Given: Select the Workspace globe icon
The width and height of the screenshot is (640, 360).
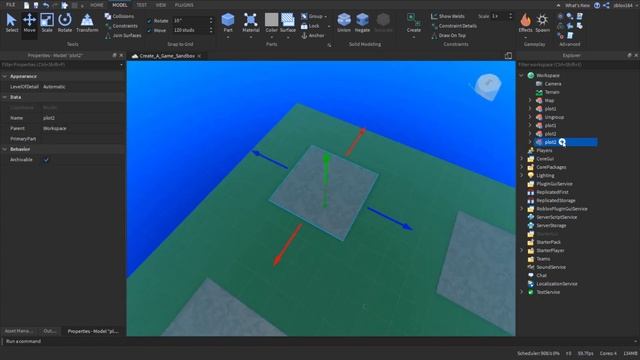Looking at the screenshot, I should pos(531,75).
